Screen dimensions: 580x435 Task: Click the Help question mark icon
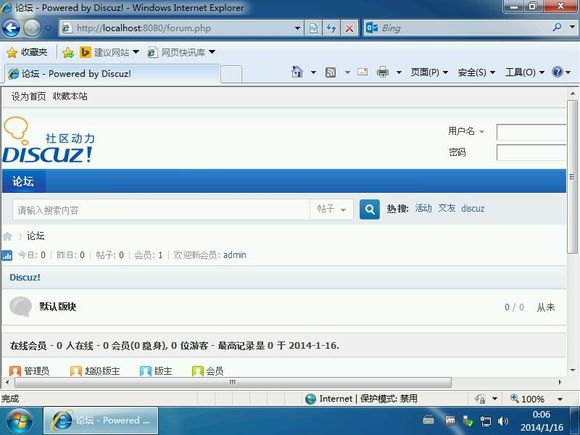557,72
